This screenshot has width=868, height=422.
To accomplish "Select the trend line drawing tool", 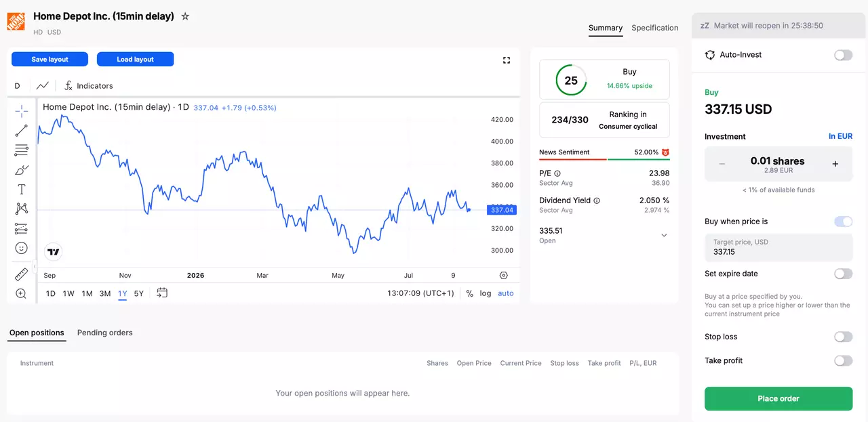I will click(22, 131).
